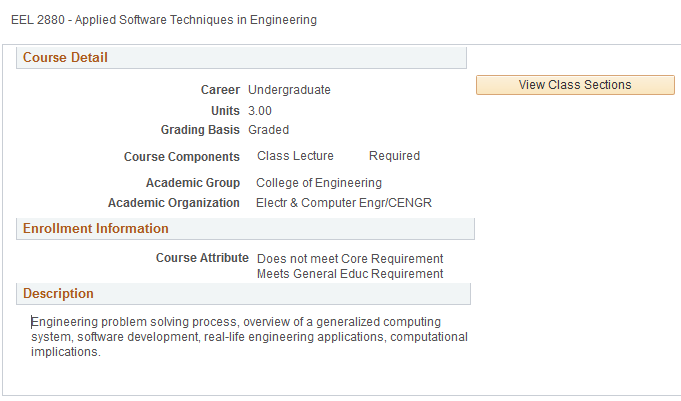Click the View Class Sections button
This screenshot has width=681, height=401.
click(575, 85)
